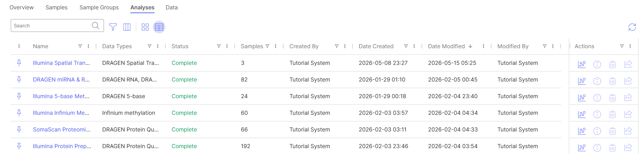This screenshot has height=154, width=644.
Task: Show info for Illumina 5-base Met... analysis
Action: click(x=597, y=97)
